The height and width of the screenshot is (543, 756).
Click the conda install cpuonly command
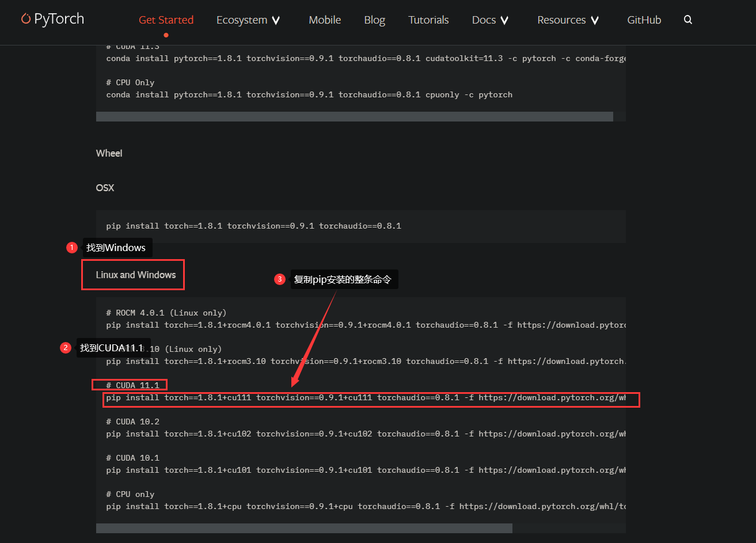309,94
